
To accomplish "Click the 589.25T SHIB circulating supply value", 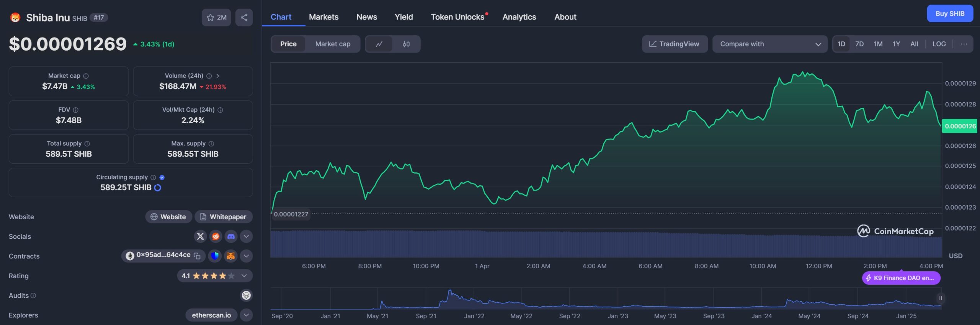I will coord(126,188).
